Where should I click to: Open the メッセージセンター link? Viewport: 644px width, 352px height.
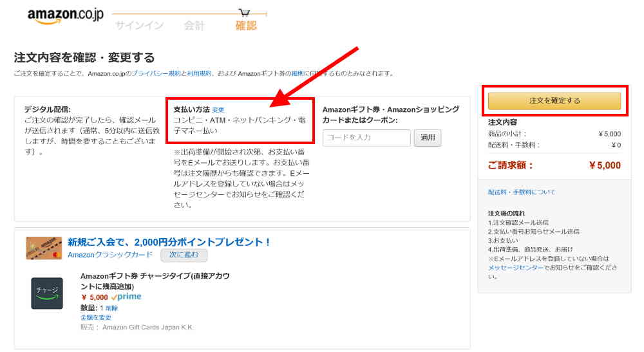click(x=515, y=268)
